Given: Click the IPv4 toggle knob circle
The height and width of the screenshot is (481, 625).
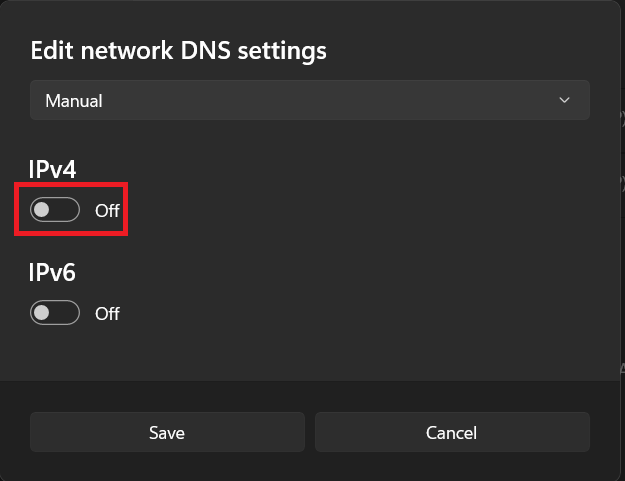Looking at the screenshot, I should pos(42,210).
